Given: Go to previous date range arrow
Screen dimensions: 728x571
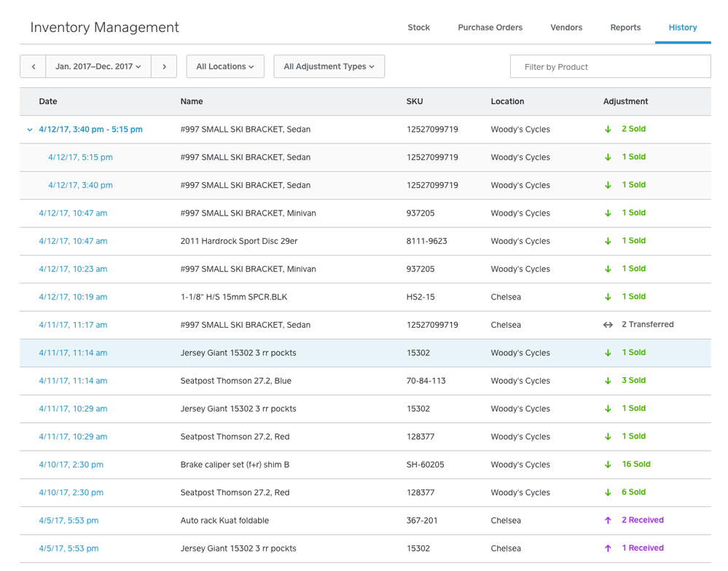Looking at the screenshot, I should click(33, 66).
